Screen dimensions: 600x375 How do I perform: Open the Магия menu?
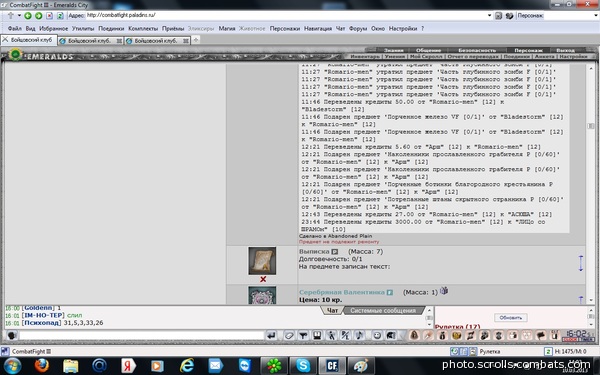pyautogui.click(x=227, y=28)
